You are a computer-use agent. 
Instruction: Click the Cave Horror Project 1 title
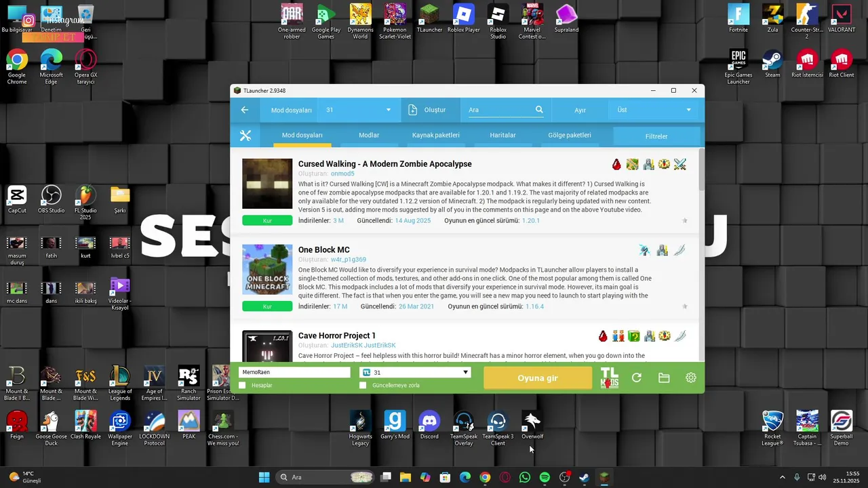[x=337, y=335]
